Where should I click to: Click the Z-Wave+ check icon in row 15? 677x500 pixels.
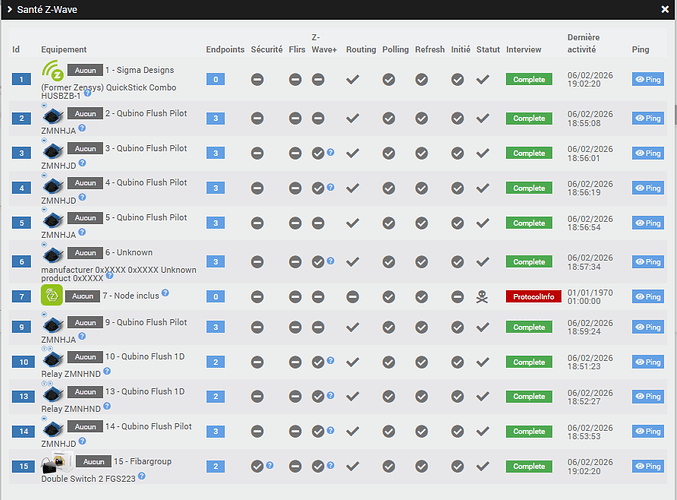click(318, 466)
